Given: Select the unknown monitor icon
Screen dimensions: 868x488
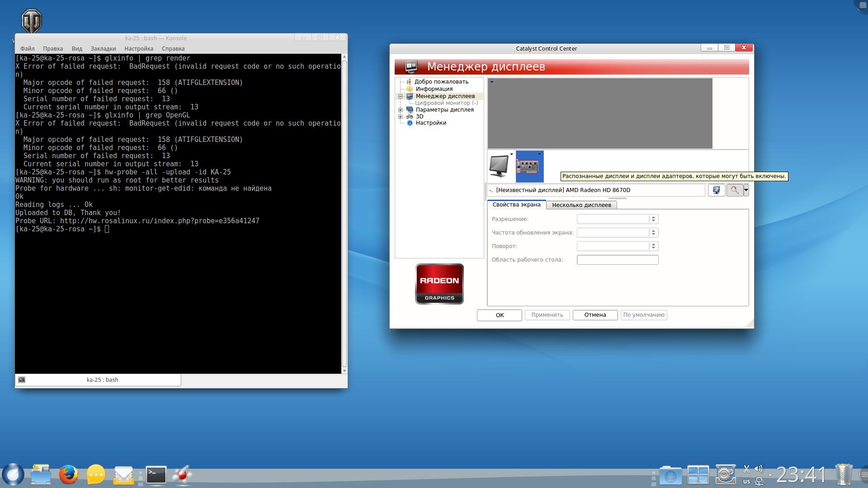Looking at the screenshot, I should [499, 166].
